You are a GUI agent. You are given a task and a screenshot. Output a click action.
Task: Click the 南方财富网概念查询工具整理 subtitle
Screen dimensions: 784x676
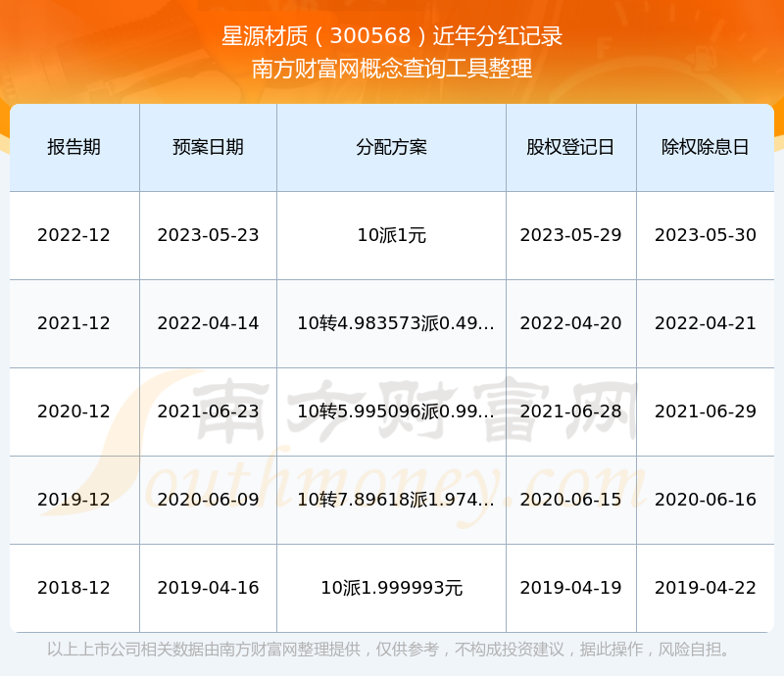392,69
